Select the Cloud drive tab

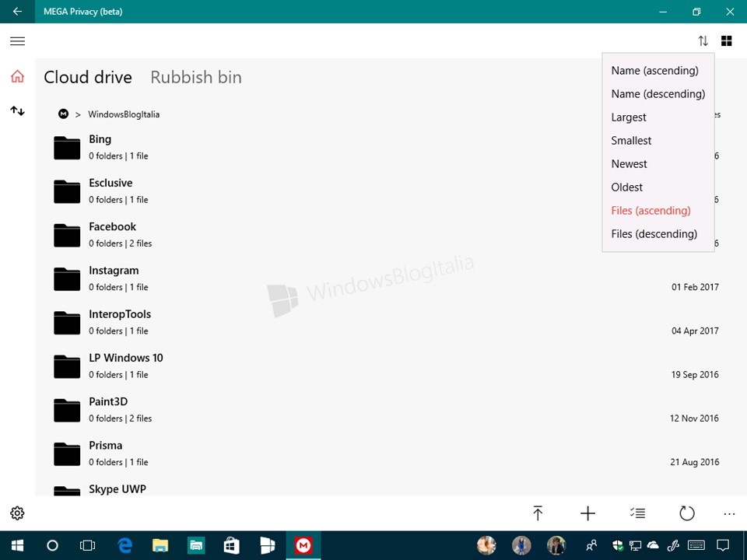(88, 77)
